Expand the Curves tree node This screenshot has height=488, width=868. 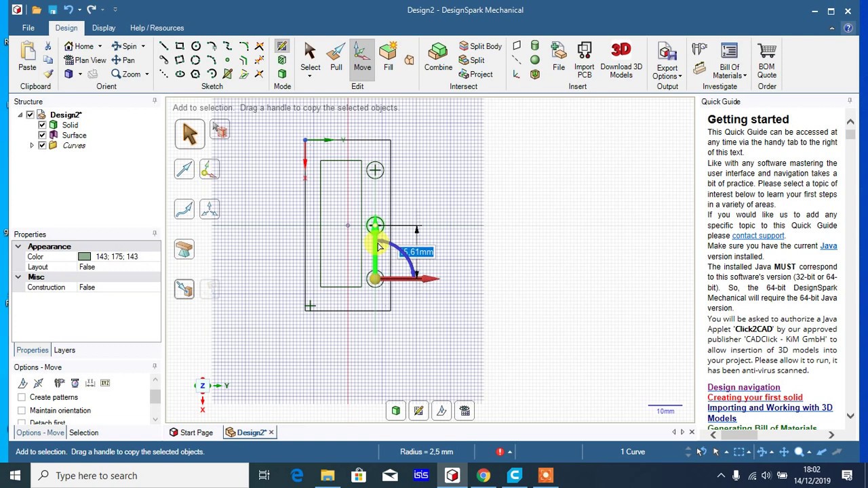(x=31, y=145)
